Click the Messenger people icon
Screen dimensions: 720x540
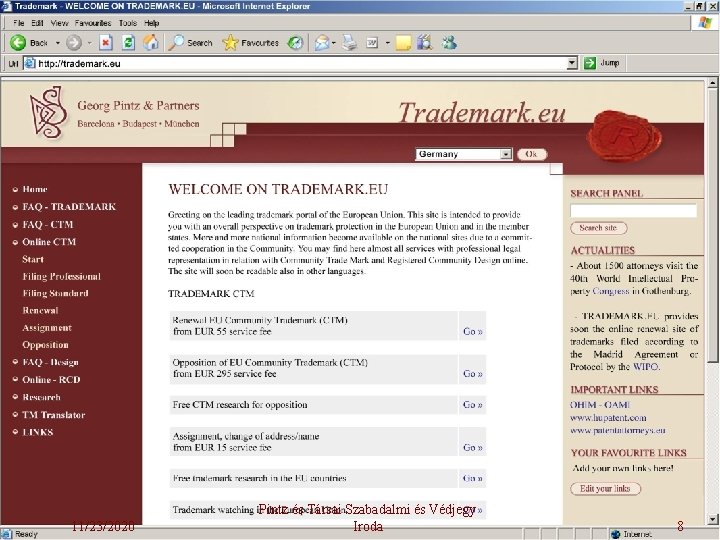(449, 43)
